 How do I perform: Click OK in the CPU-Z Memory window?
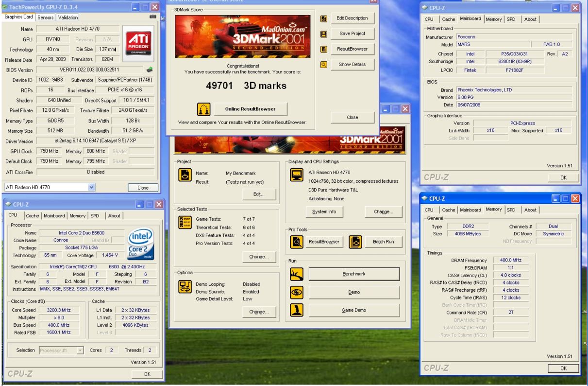[x=563, y=368]
